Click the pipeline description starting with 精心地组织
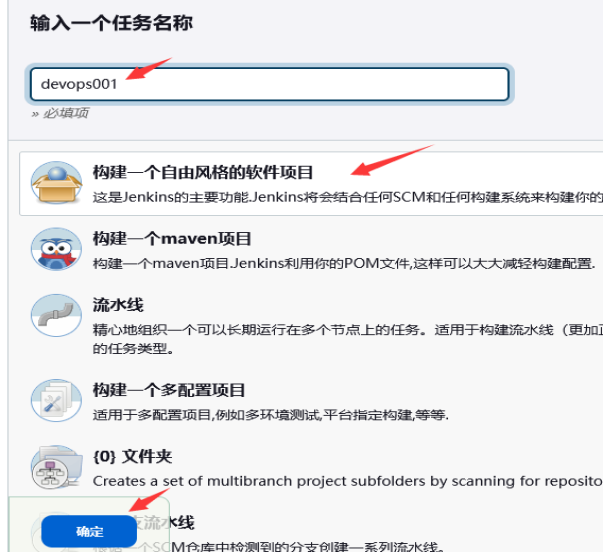604x552 pixels. pos(348,339)
